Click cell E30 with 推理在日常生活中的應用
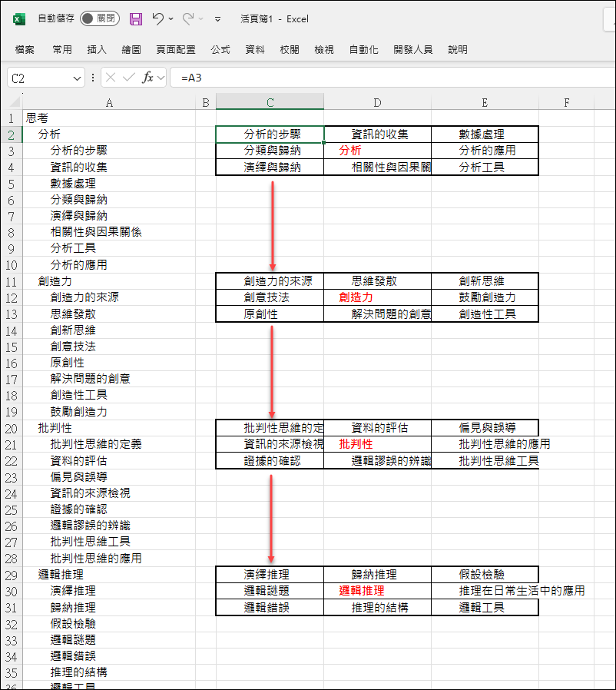 [485, 591]
